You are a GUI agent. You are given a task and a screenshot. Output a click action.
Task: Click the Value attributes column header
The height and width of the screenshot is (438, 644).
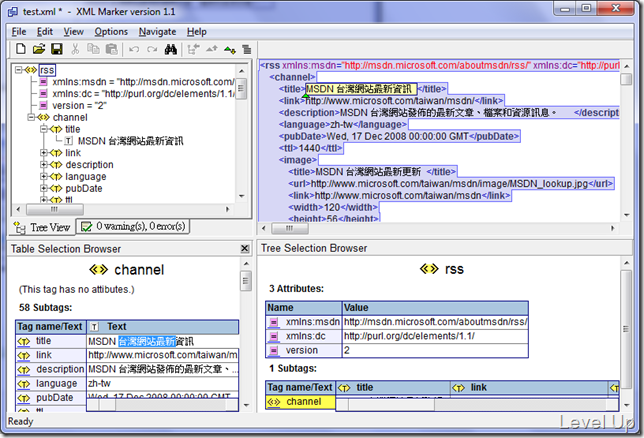pyautogui.click(x=435, y=308)
